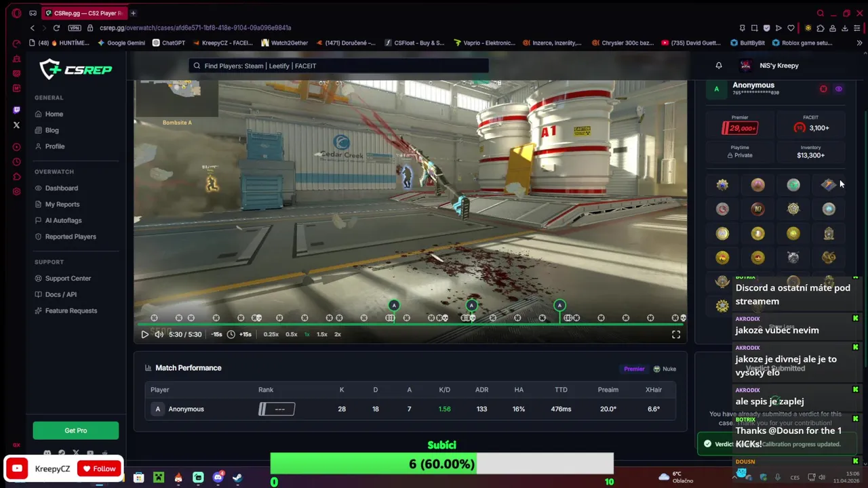Select the second medal in the top row
Screen dimensions: 868x488
[x=757, y=184]
